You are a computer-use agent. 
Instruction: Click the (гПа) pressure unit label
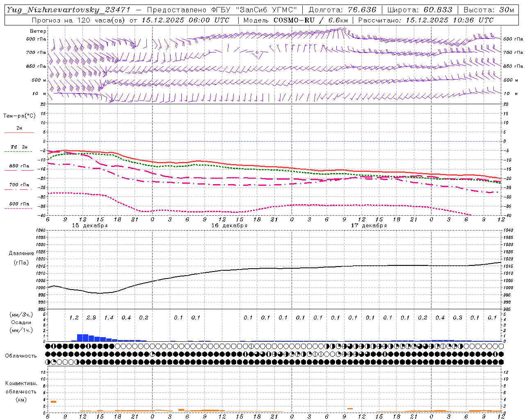(21, 263)
